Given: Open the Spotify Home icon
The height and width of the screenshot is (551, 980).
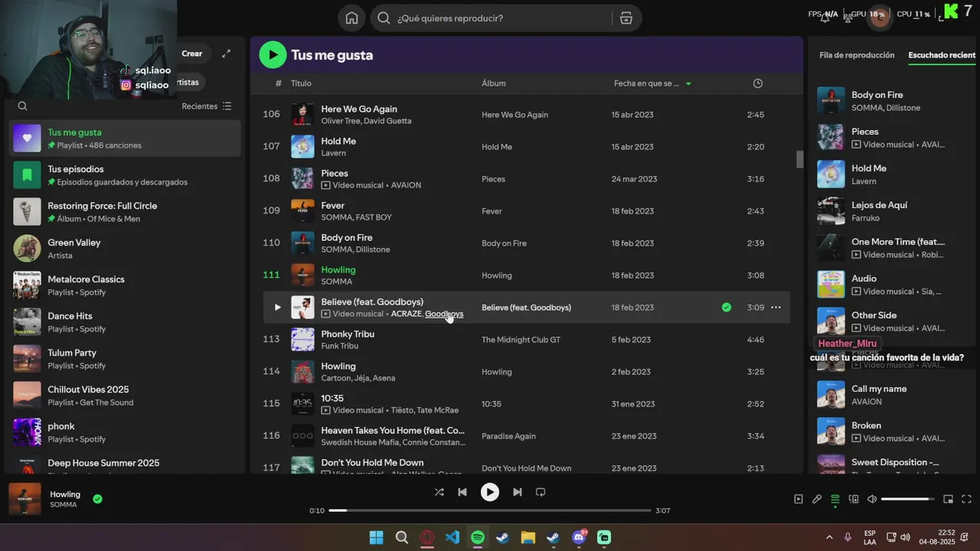Looking at the screenshot, I should pyautogui.click(x=351, y=18).
